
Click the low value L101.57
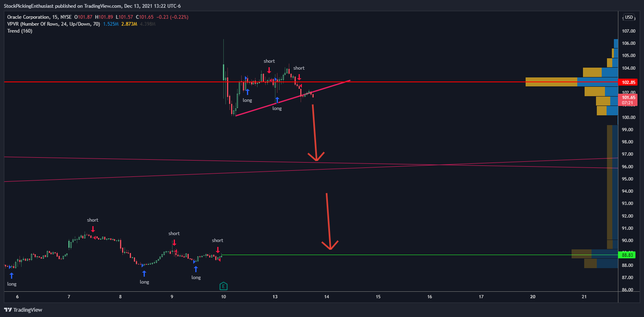click(124, 17)
